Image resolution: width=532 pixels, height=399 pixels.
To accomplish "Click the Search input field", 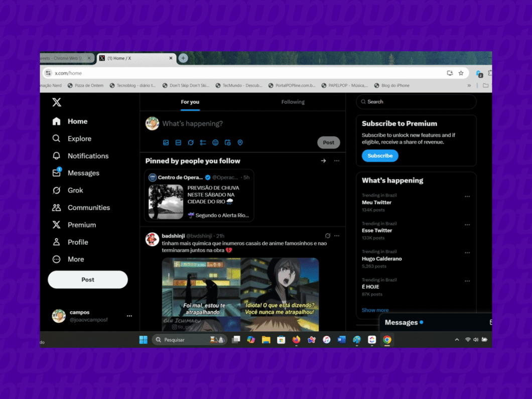I will click(x=416, y=102).
